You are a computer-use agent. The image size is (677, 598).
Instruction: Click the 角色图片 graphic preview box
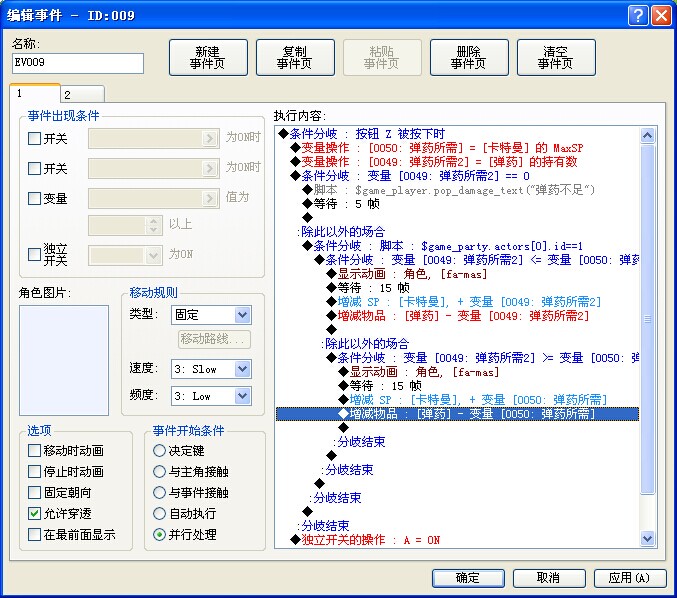click(x=64, y=361)
